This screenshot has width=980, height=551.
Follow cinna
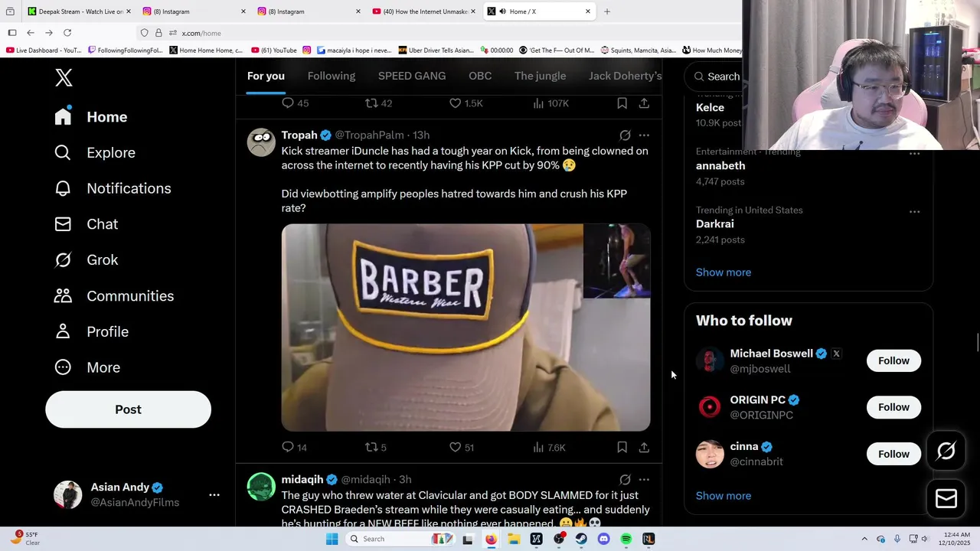click(893, 454)
